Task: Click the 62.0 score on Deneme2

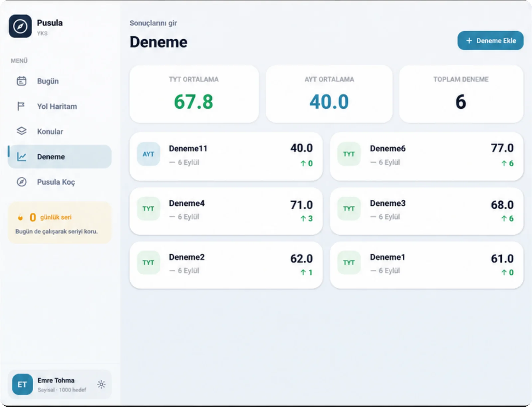Action: click(302, 258)
